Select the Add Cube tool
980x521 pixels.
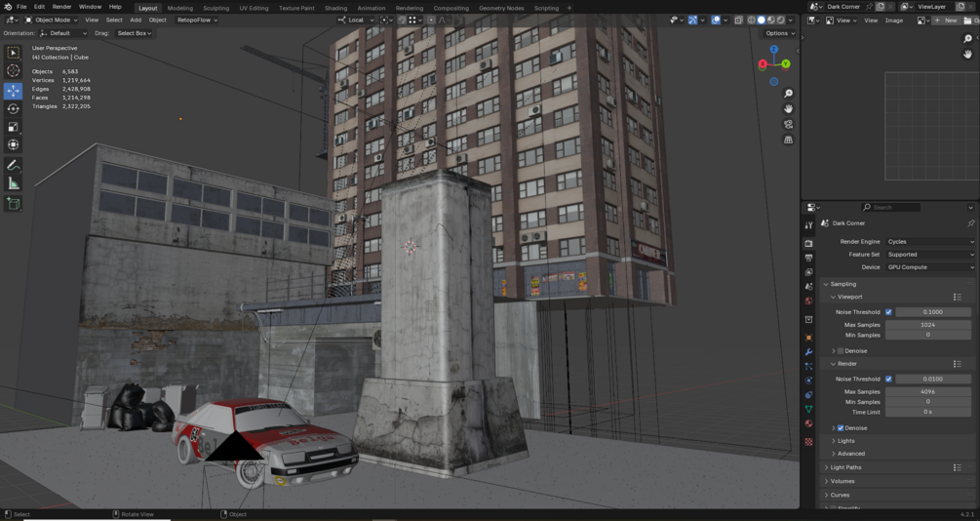tap(13, 203)
